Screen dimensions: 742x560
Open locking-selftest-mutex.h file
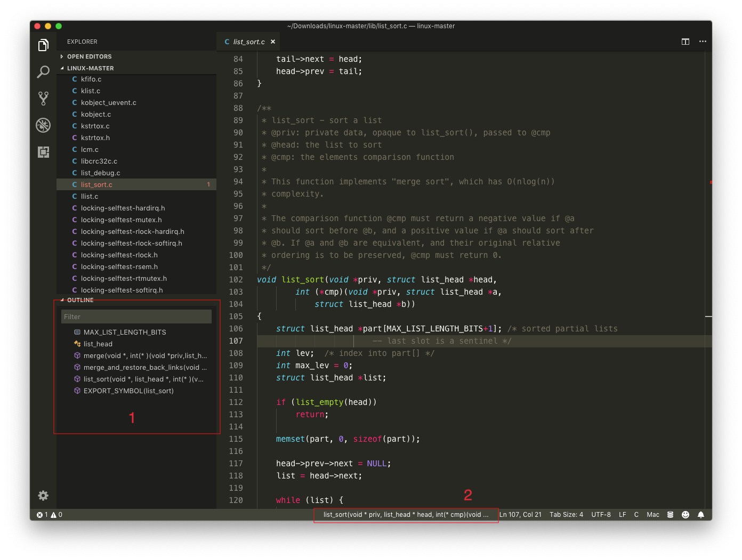136,220
